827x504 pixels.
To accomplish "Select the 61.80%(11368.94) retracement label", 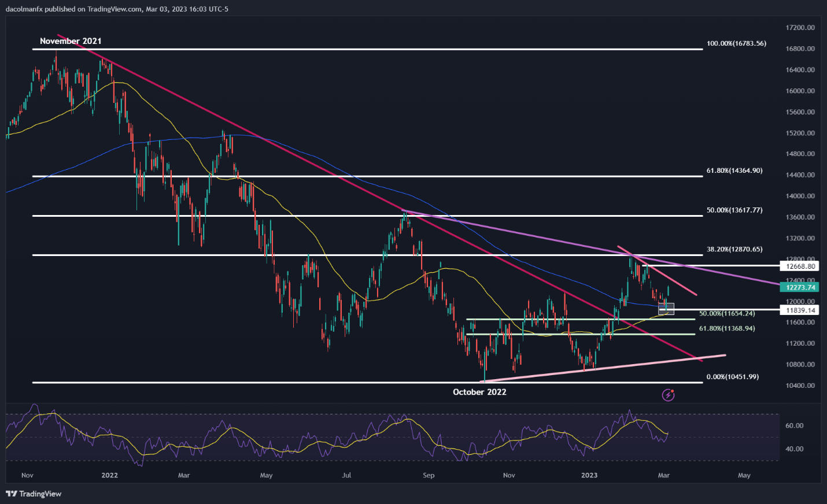I will point(727,328).
